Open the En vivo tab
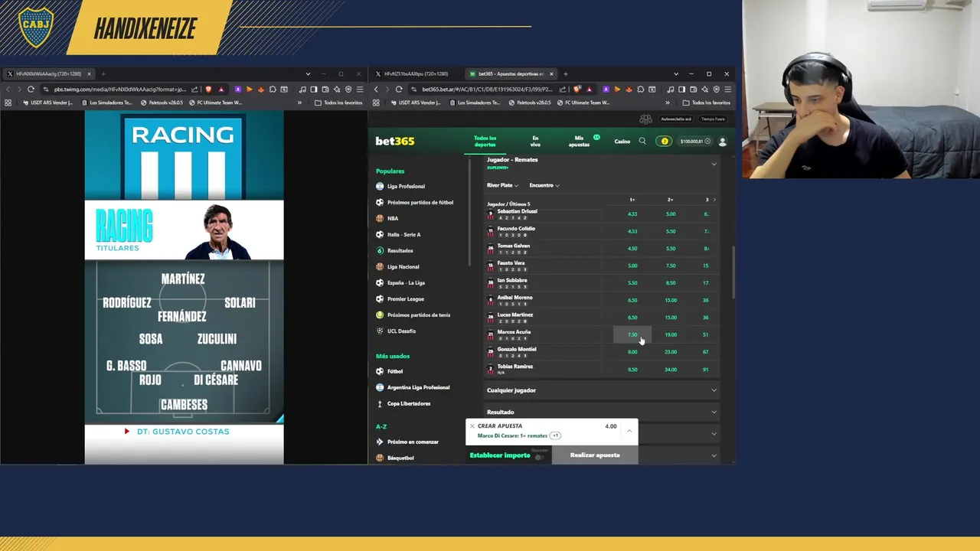 click(535, 142)
